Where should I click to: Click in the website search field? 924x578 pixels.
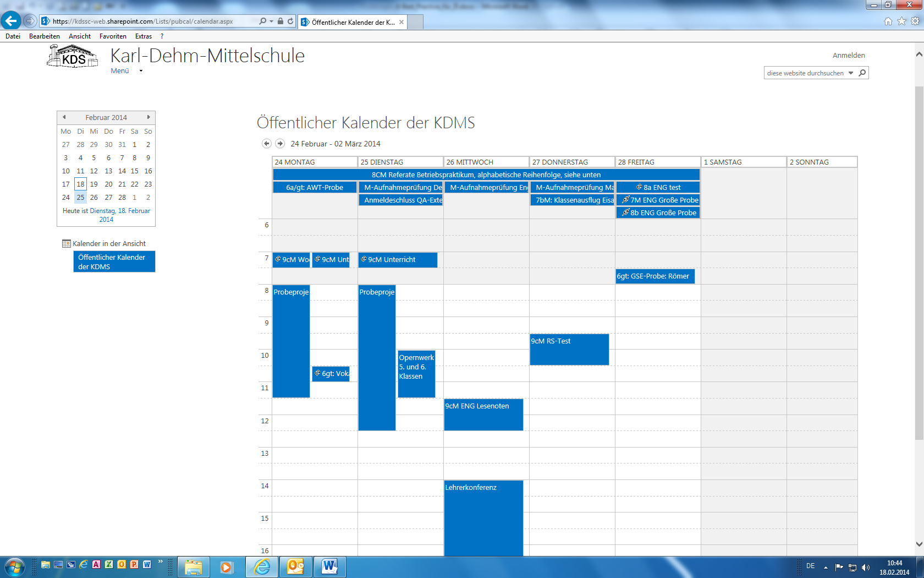(x=805, y=73)
